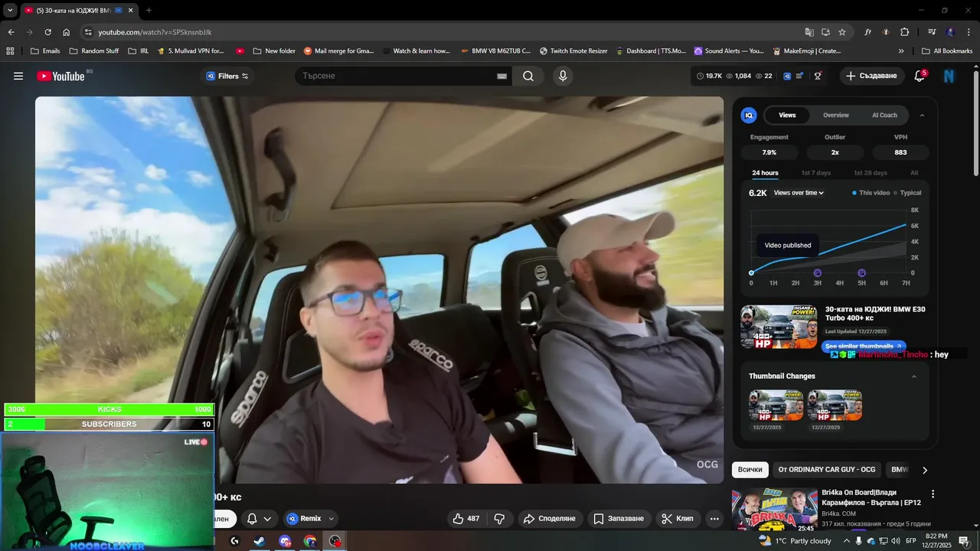The height and width of the screenshot is (551, 980).
Task: Open the YouTube hamburger guide menu
Action: (x=18, y=76)
